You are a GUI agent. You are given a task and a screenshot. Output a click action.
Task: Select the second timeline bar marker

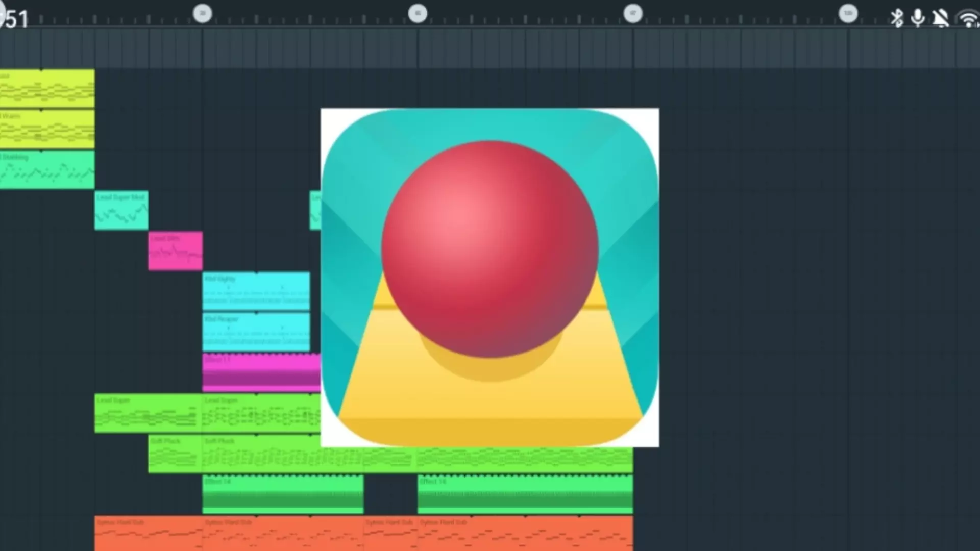[418, 13]
